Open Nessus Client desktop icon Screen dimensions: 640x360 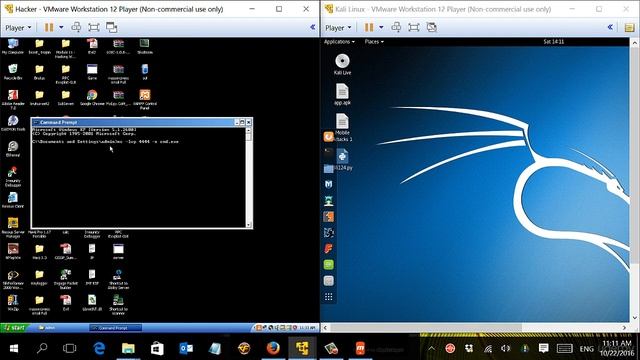coord(13,200)
